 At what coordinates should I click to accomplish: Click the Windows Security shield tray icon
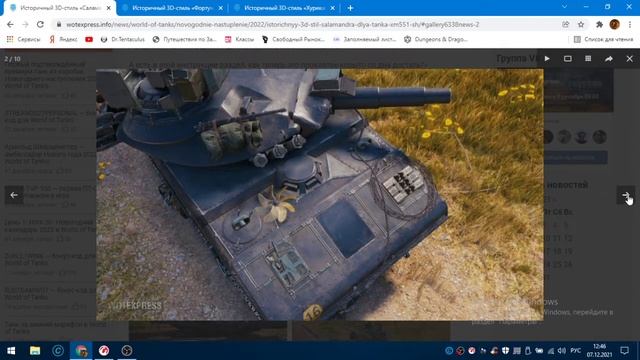click(x=505, y=351)
